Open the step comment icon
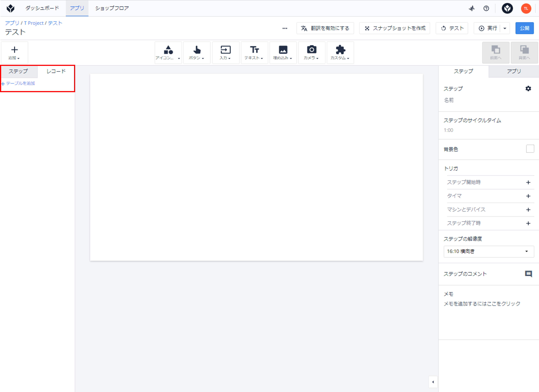 coord(528,274)
